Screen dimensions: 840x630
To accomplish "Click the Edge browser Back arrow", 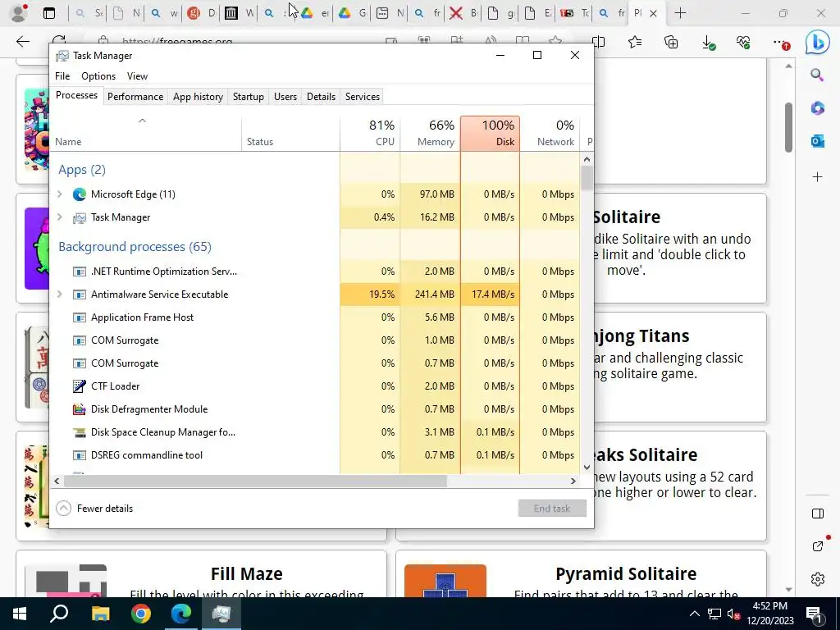I will click(x=22, y=42).
